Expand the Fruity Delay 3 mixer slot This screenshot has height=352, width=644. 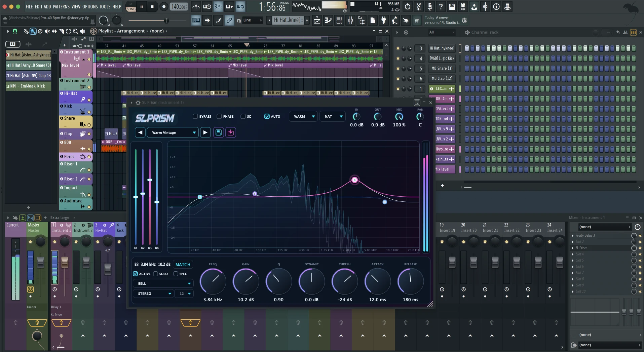[573, 235]
